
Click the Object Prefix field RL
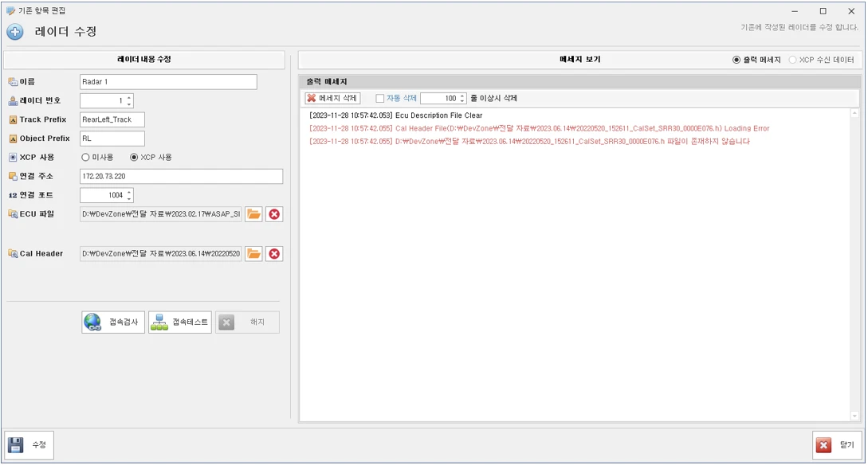coord(112,139)
